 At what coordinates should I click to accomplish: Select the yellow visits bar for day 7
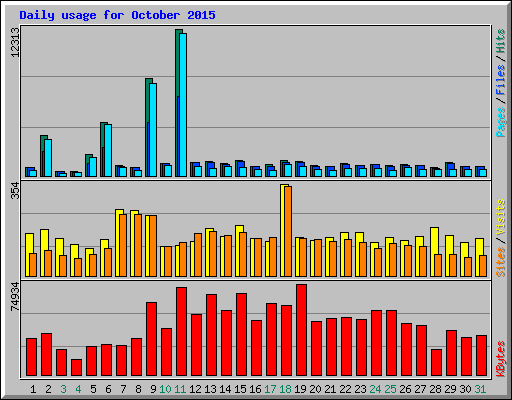point(118,243)
